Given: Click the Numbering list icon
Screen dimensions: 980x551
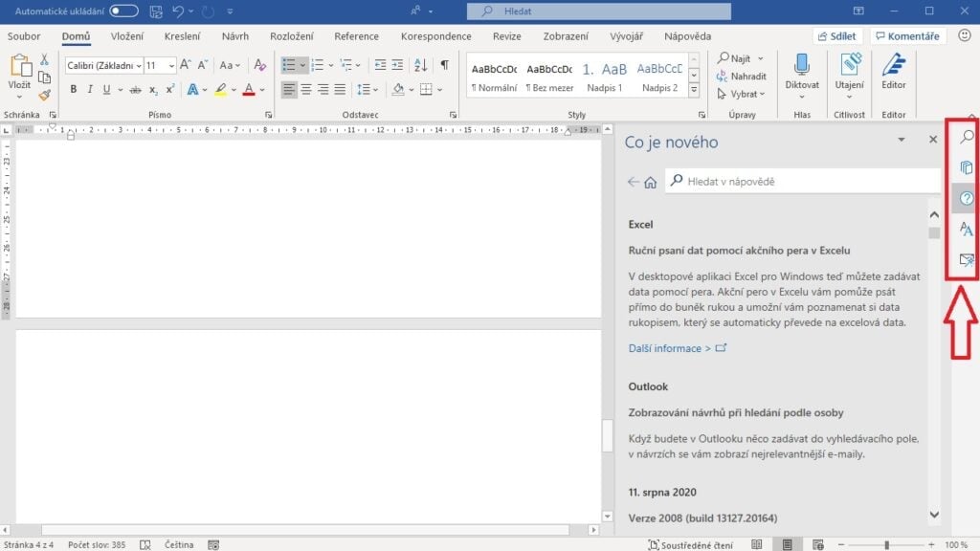Looking at the screenshot, I should [x=318, y=65].
